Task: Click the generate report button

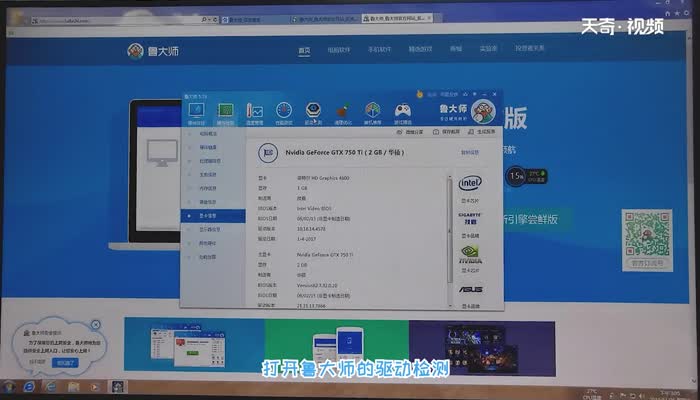Action: (482, 132)
